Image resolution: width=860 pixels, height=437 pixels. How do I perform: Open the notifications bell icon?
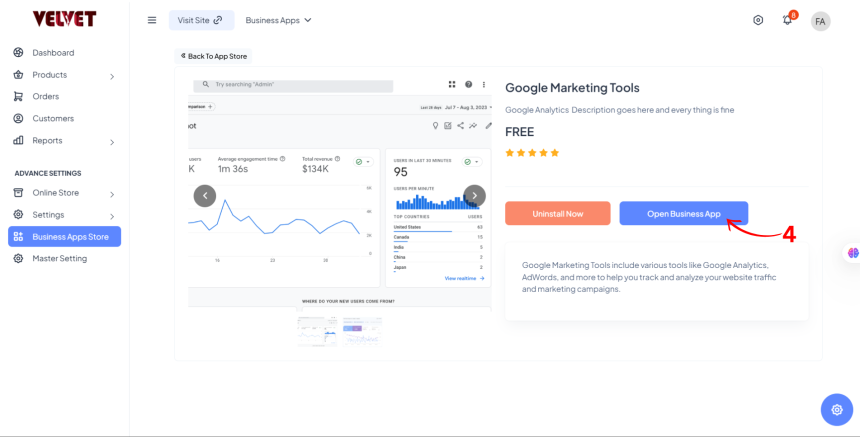787,20
